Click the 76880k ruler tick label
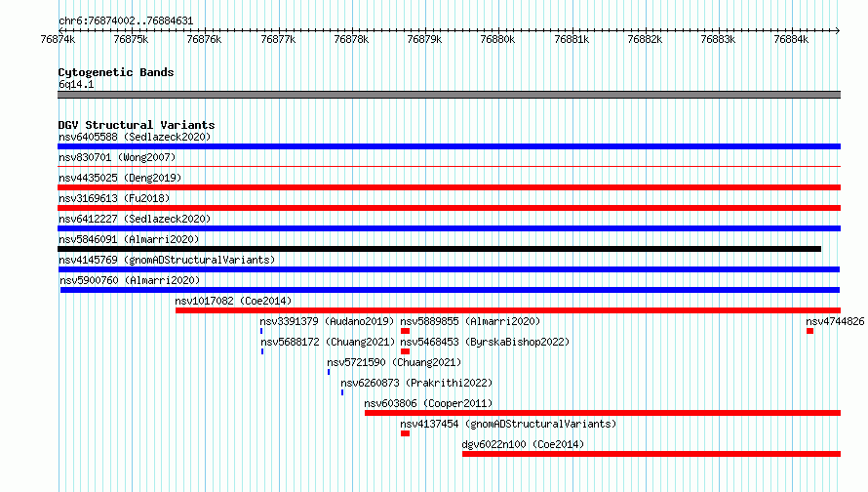The image size is (868, 492). point(497,39)
